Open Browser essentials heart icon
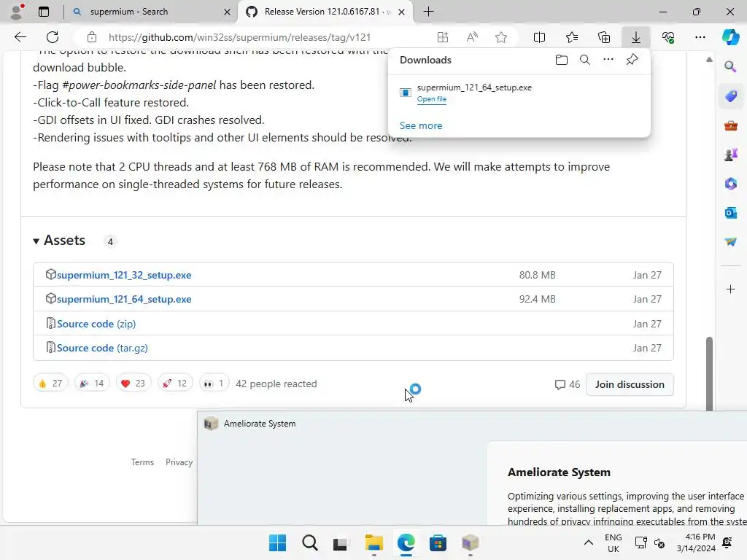Screen dimensions: 747x560 point(668,37)
